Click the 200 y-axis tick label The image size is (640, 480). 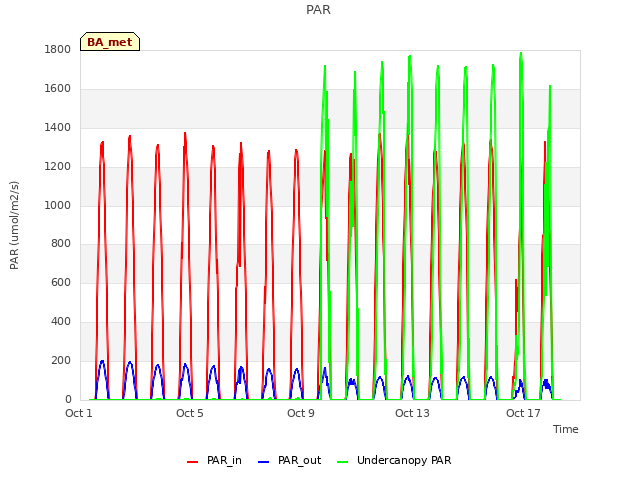click(x=61, y=360)
